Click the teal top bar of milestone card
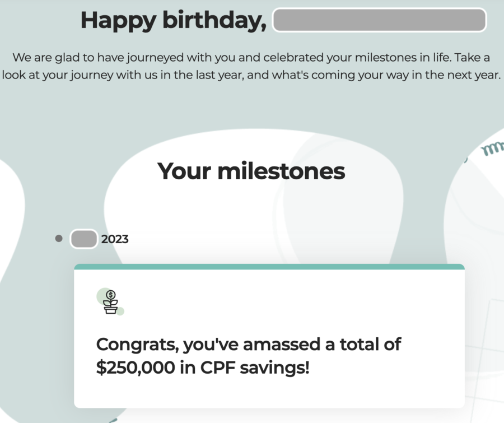 pyautogui.click(x=269, y=267)
